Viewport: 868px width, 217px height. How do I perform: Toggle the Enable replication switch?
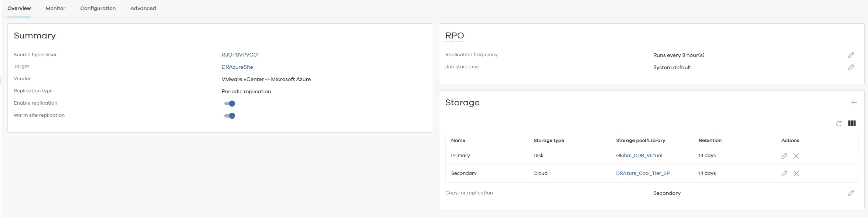(x=230, y=104)
